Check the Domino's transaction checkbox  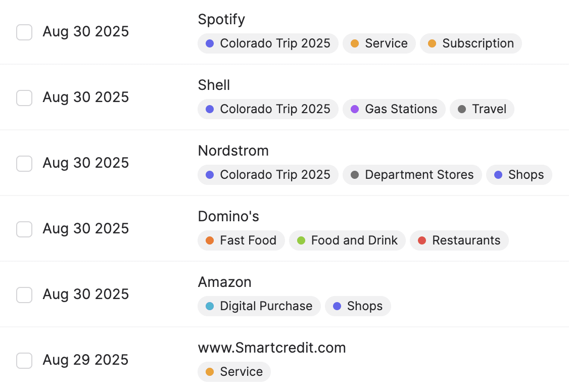point(24,229)
